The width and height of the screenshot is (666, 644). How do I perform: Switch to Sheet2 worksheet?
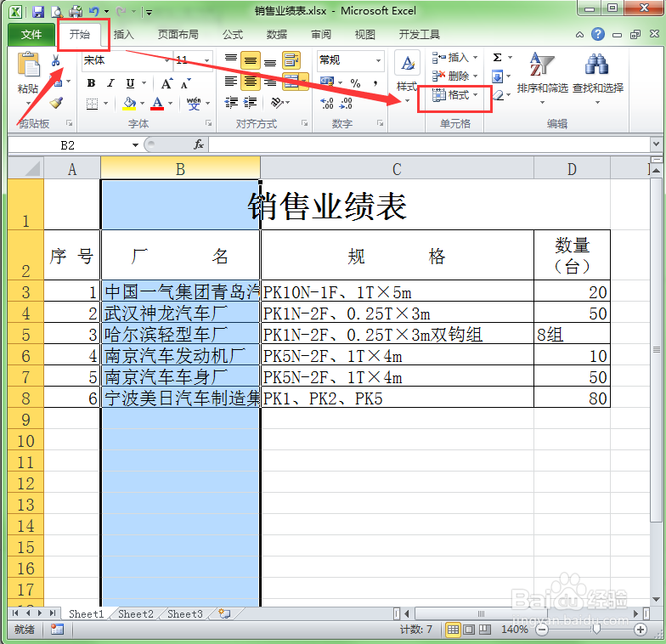point(136,613)
